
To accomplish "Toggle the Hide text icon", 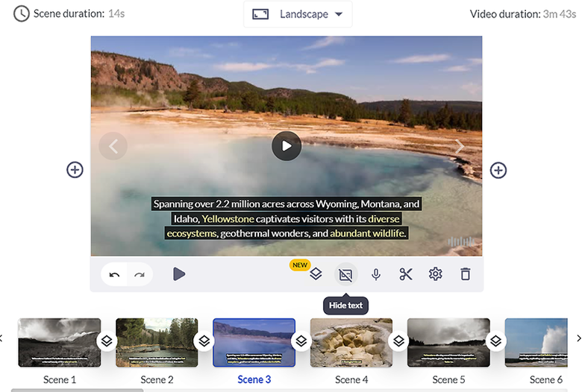I will (x=346, y=275).
